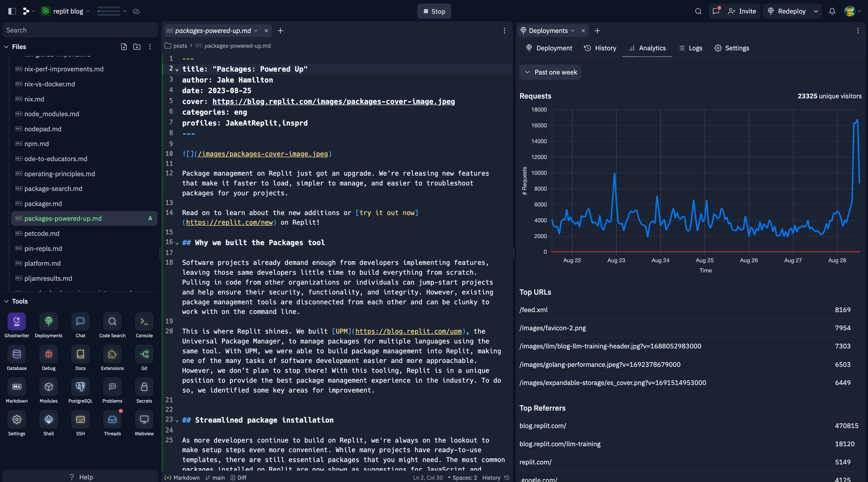Image resolution: width=868 pixels, height=482 pixels.
Task: Click the new file icon in Files
Action: (124, 47)
